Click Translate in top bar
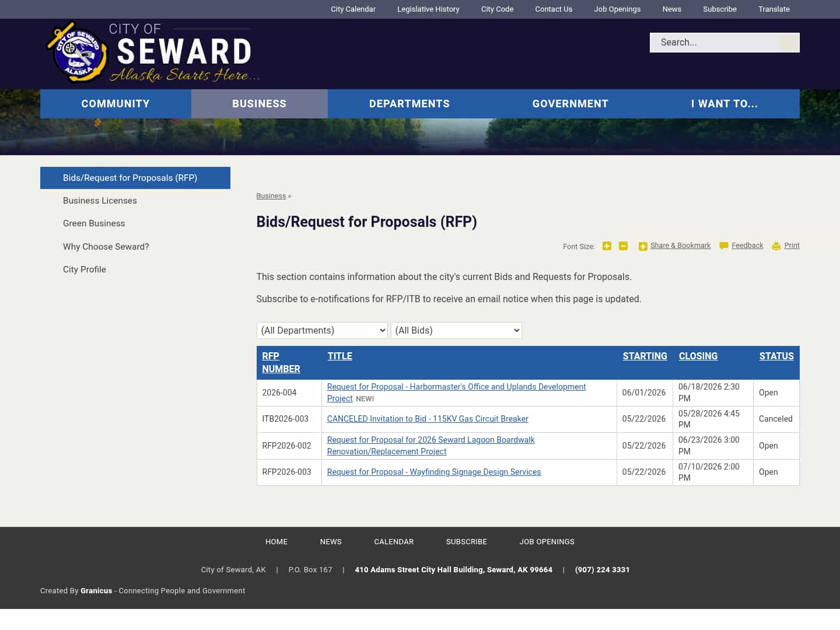The image size is (840, 630). pos(773,9)
